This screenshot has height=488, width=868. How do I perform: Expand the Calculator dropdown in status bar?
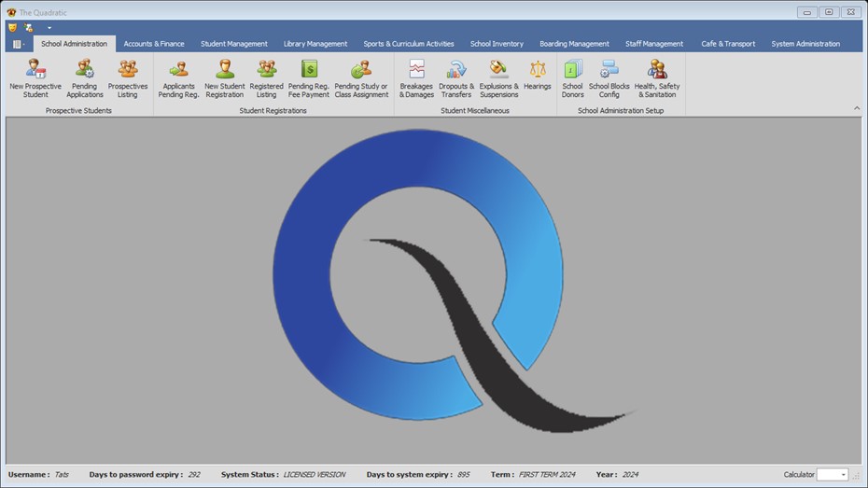click(843, 475)
